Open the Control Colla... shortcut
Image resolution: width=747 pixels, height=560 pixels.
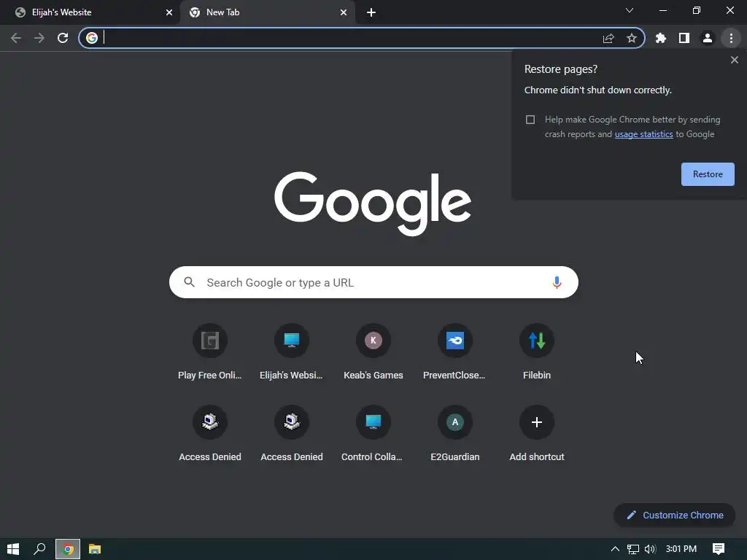[373, 435]
